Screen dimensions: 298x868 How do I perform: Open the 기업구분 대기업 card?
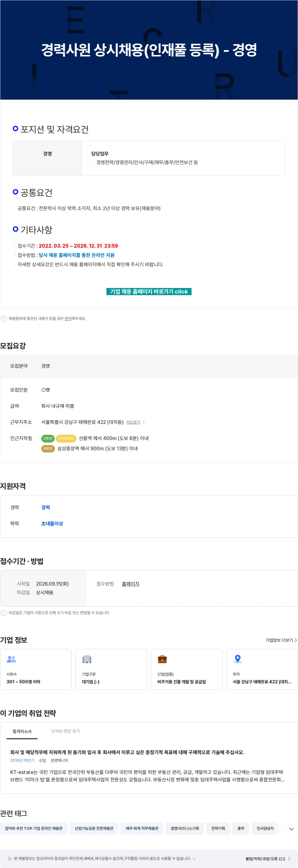pyautogui.click(x=111, y=669)
